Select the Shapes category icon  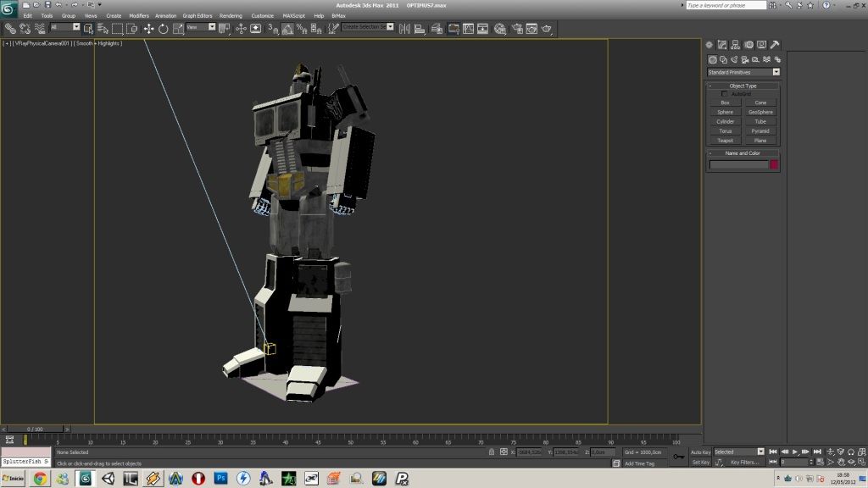click(724, 60)
